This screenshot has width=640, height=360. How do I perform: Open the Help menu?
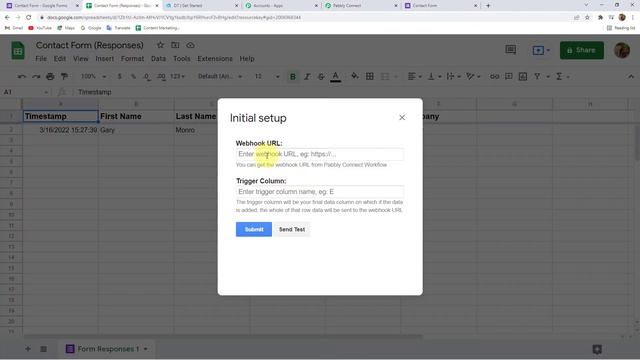click(x=247, y=59)
